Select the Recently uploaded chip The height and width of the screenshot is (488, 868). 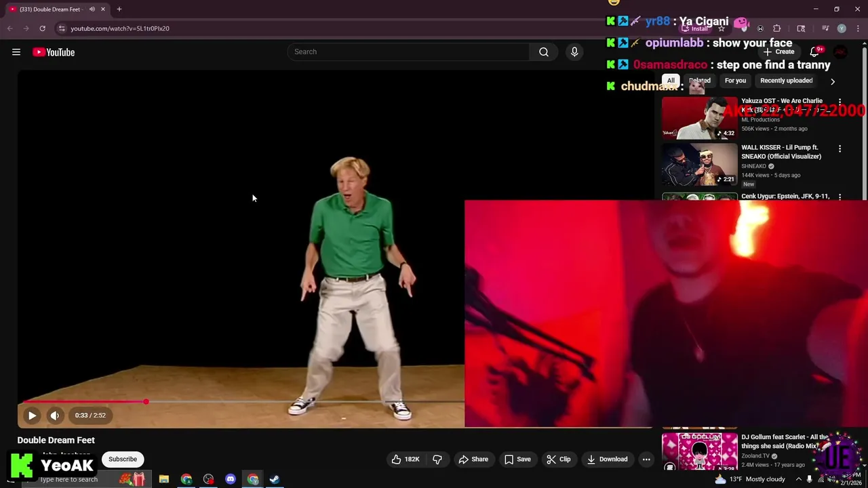pos(787,81)
